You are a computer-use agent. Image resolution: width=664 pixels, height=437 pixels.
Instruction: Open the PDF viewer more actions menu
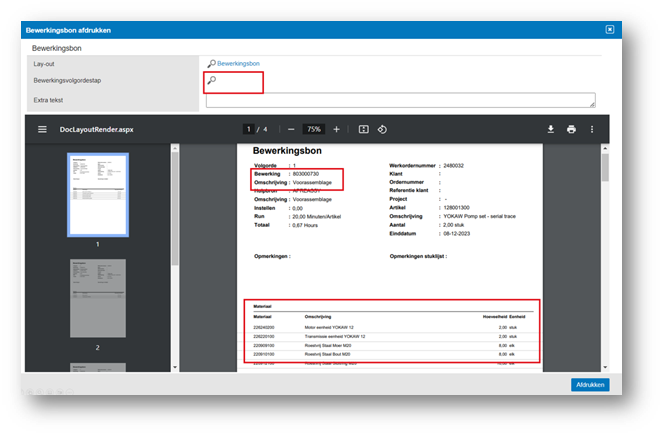tap(592, 129)
